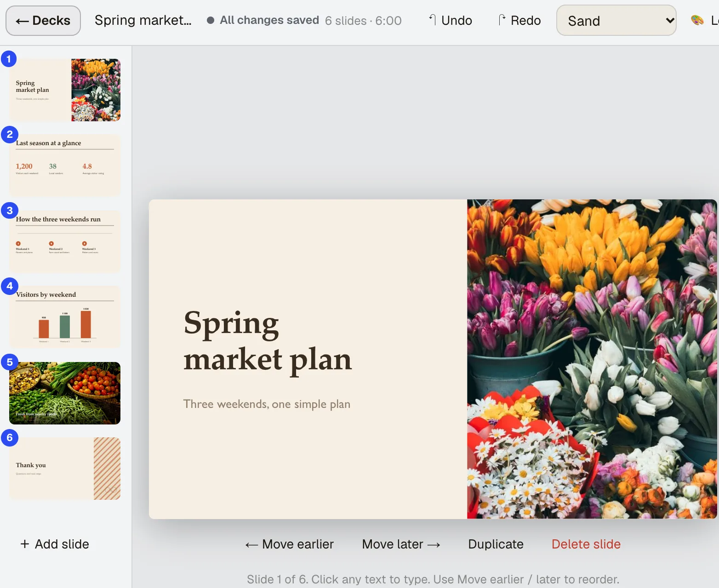This screenshot has height=588, width=719.
Task: Redo the last change
Action: coord(519,21)
